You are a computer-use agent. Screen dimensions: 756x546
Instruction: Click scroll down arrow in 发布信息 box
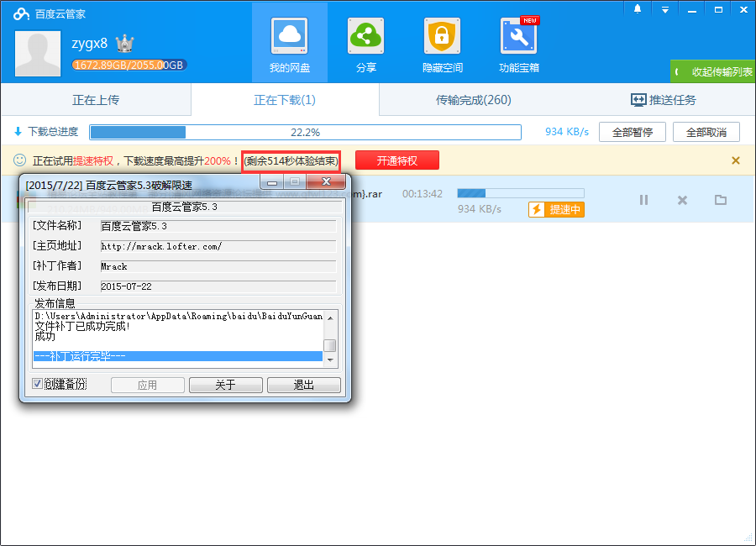pyautogui.click(x=330, y=360)
